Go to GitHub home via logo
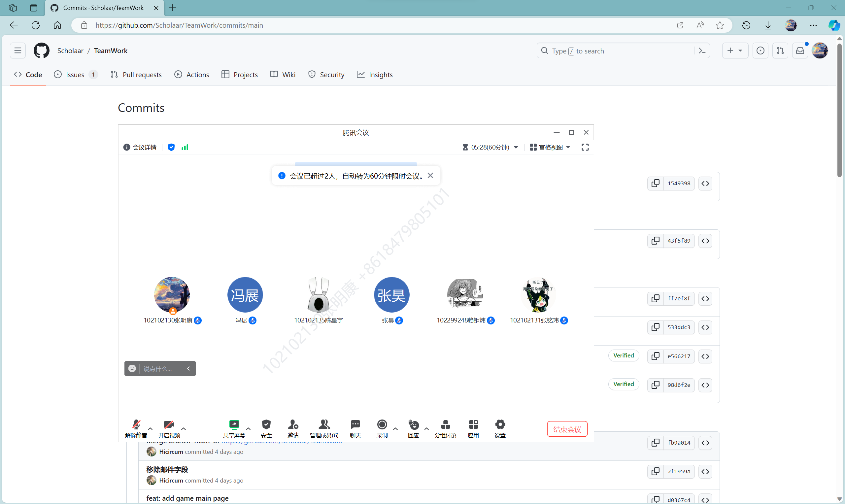The width and height of the screenshot is (845, 504). click(42, 50)
